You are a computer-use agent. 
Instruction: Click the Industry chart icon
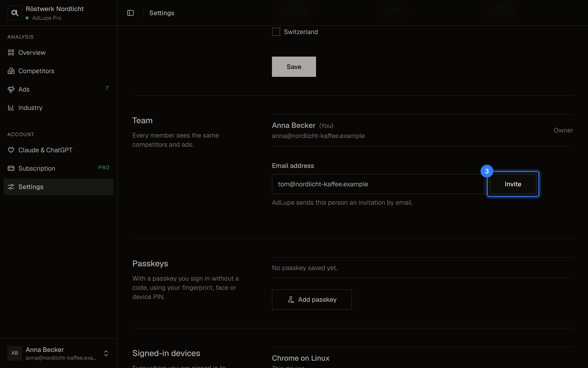click(11, 108)
